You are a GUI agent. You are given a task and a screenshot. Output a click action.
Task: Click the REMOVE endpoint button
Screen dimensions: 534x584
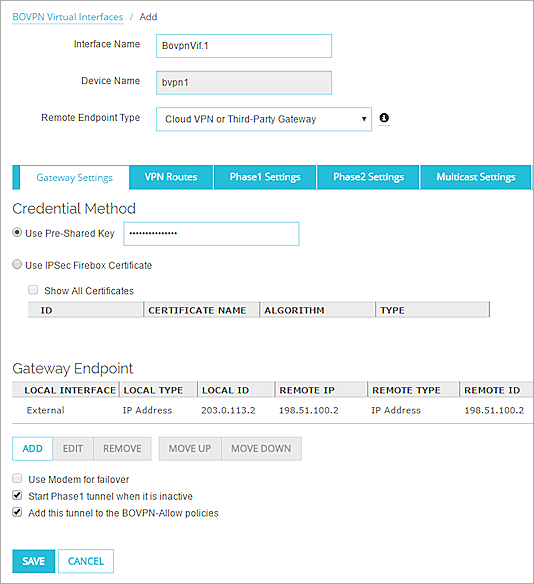click(x=122, y=449)
